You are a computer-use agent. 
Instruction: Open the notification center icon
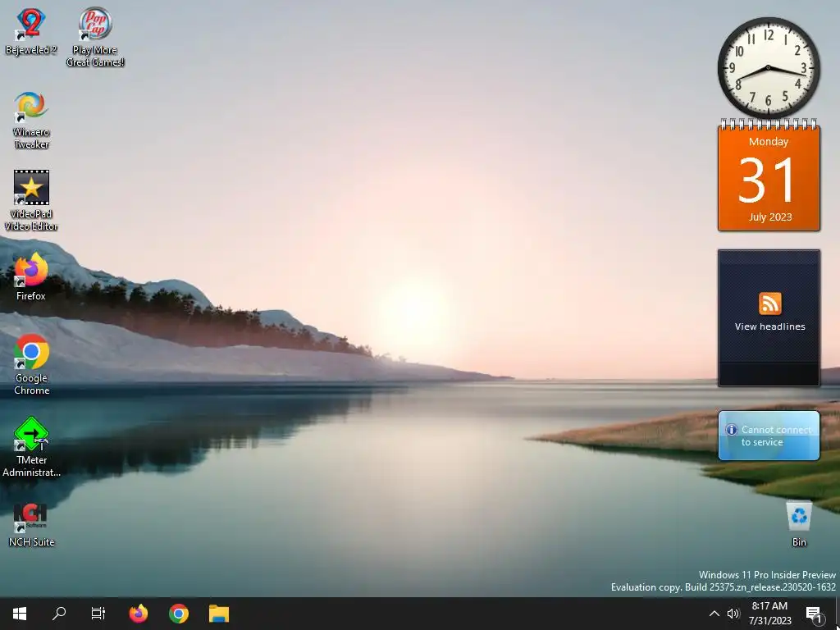(x=813, y=614)
